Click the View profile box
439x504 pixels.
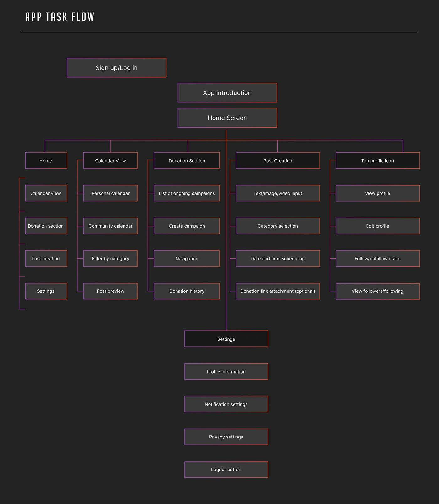378,193
